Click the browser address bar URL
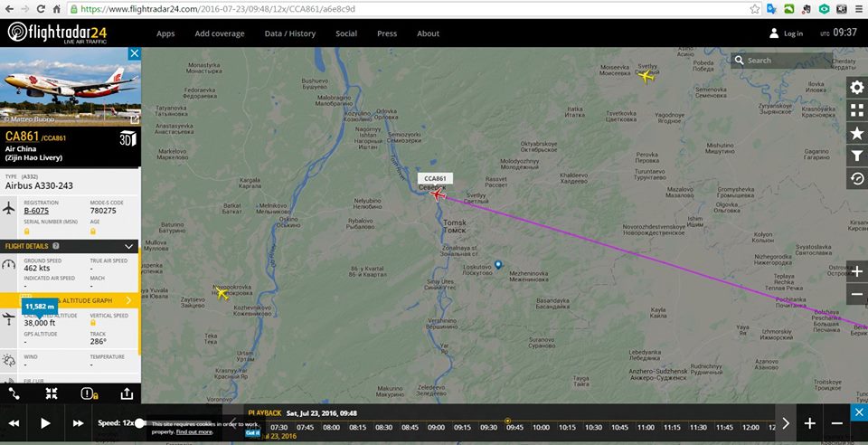868x445 pixels. click(x=218, y=9)
